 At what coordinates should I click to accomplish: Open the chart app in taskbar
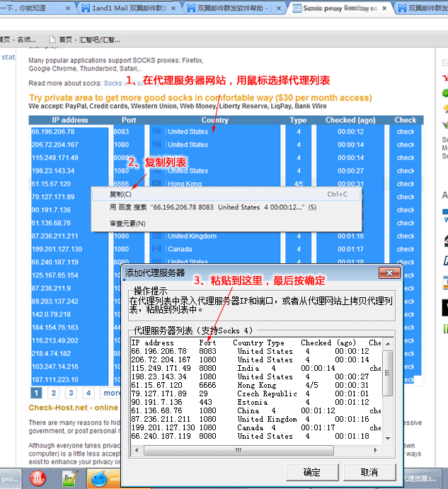[x=69, y=478]
